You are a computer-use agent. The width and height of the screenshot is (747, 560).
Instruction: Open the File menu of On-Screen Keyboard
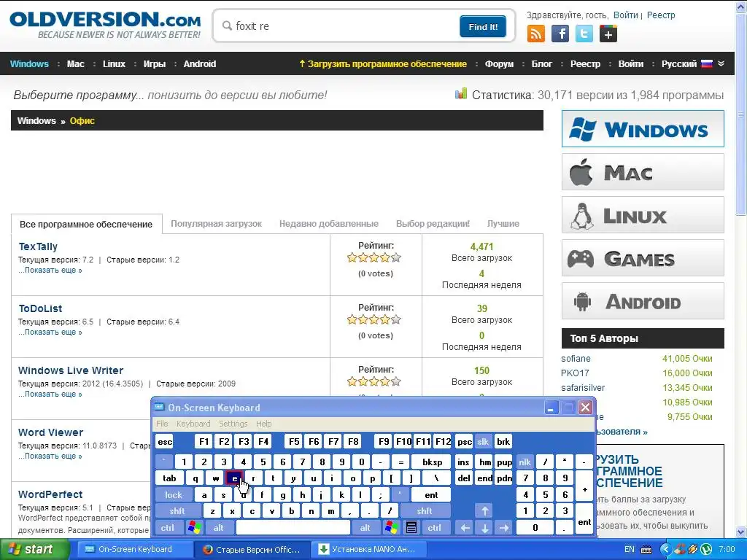(x=162, y=424)
